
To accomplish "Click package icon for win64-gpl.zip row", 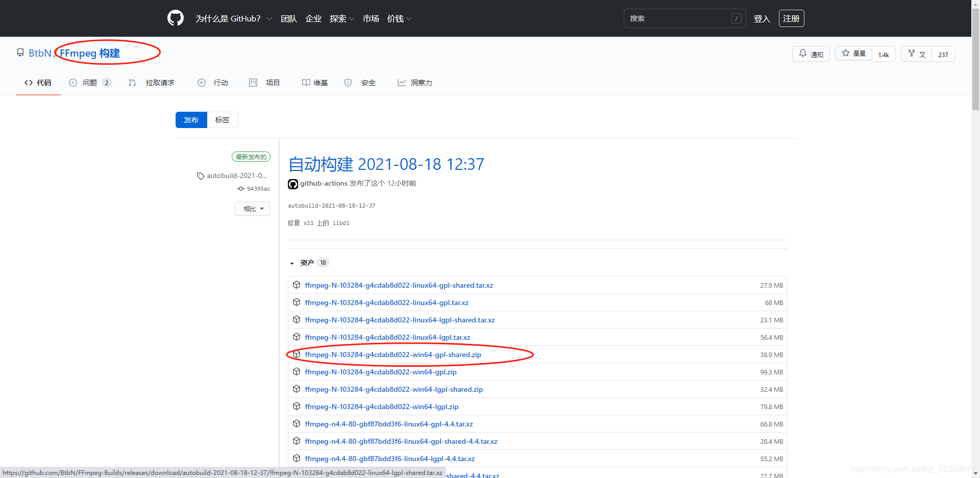I will pyautogui.click(x=297, y=372).
